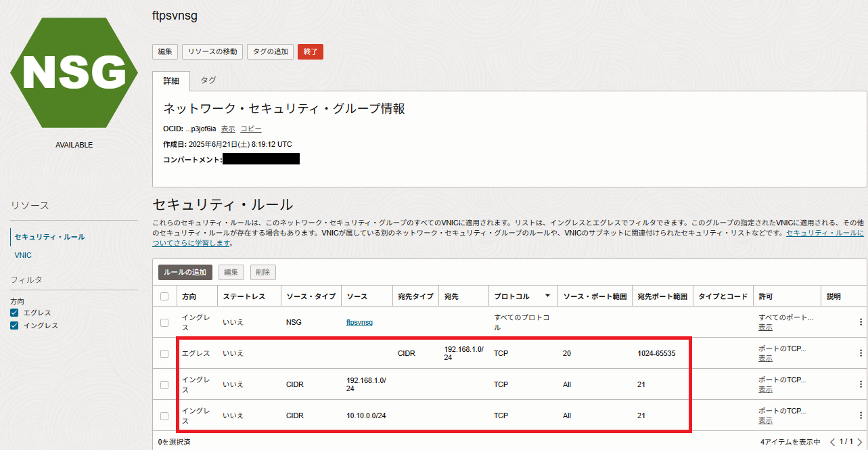The image size is (868, 450).
Task: Open actions menu for the NSG source rule
Action: pyautogui.click(x=861, y=322)
